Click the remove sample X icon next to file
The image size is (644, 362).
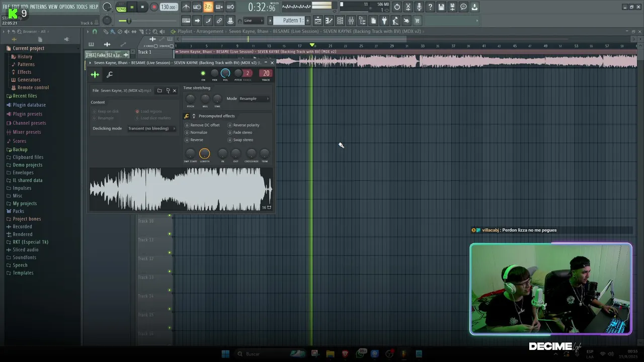[x=175, y=90]
